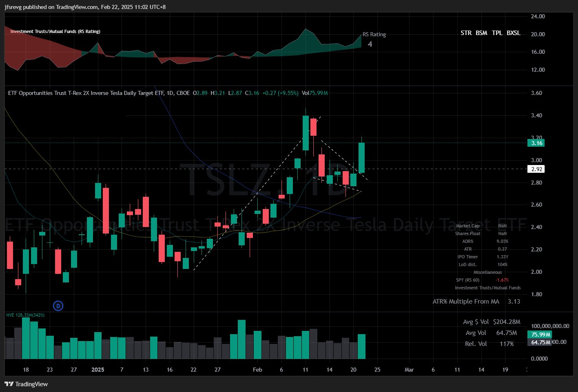This screenshot has height=392, width=578.
Task: Click the Market Cap row label
Action: 468,226
